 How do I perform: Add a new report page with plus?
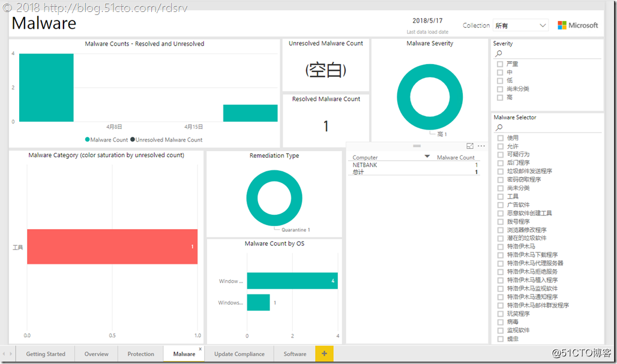[324, 353]
